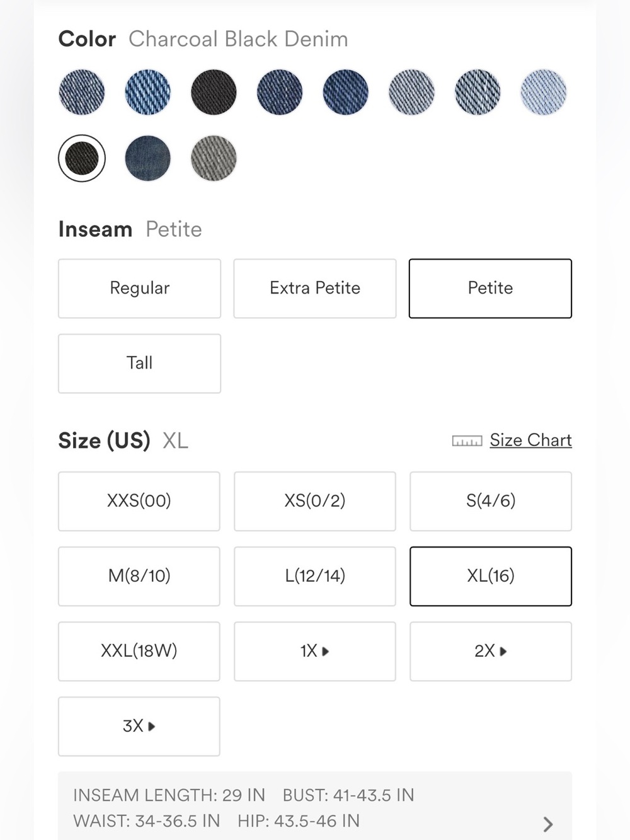The image size is (630, 840).
Task: Select the Tall inseam option
Action: click(140, 364)
